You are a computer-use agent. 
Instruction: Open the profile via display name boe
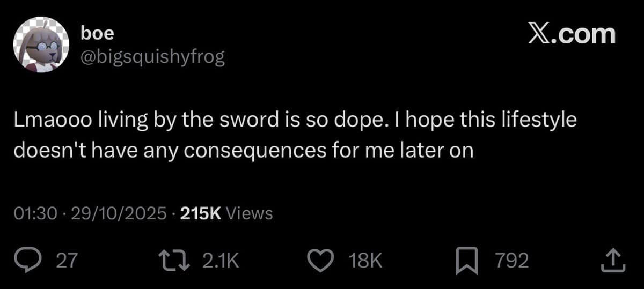[97, 33]
